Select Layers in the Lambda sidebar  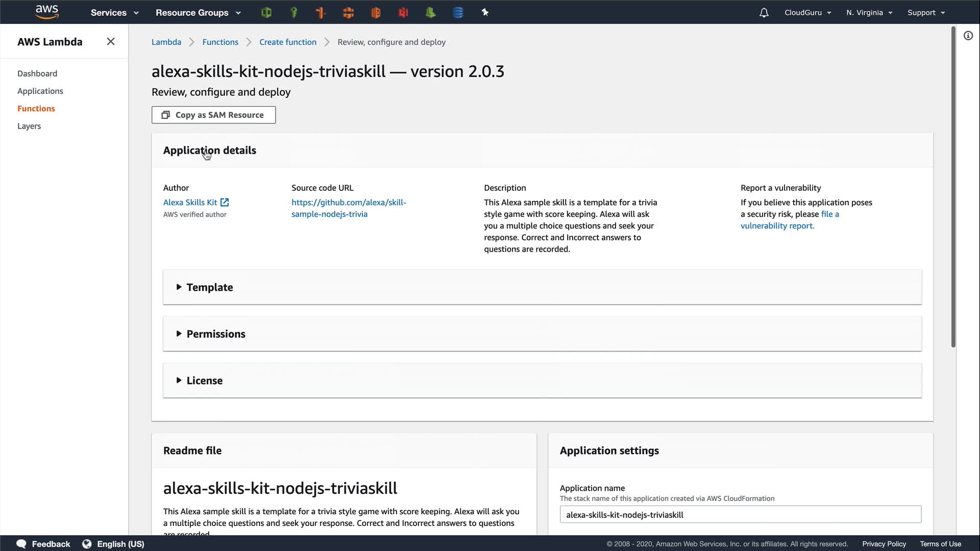29,126
